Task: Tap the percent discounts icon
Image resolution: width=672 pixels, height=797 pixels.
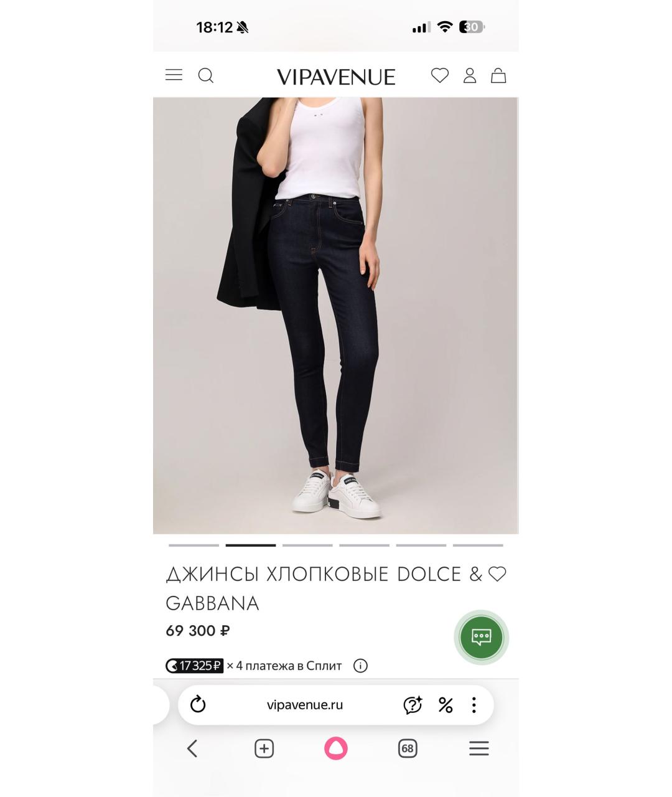Action: pyautogui.click(x=446, y=705)
